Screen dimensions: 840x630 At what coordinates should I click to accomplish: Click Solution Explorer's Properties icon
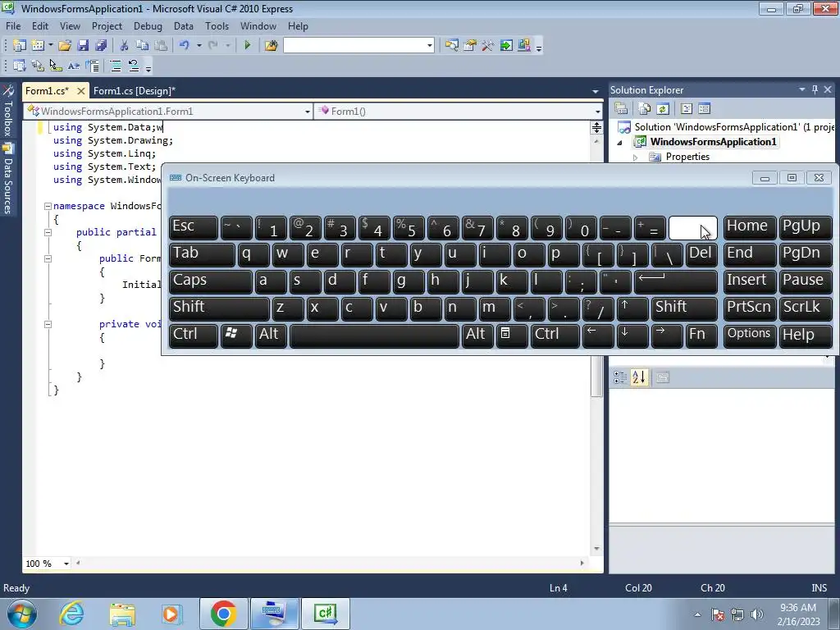622,109
